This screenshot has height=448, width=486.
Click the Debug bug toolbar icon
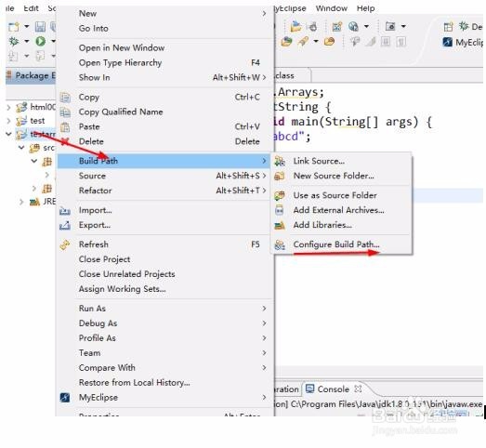(x=14, y=41)
